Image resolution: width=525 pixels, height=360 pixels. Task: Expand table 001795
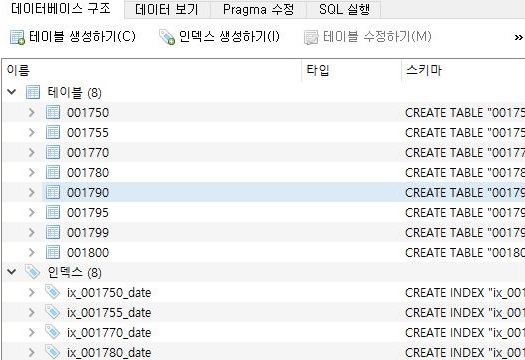click(31, 212)
